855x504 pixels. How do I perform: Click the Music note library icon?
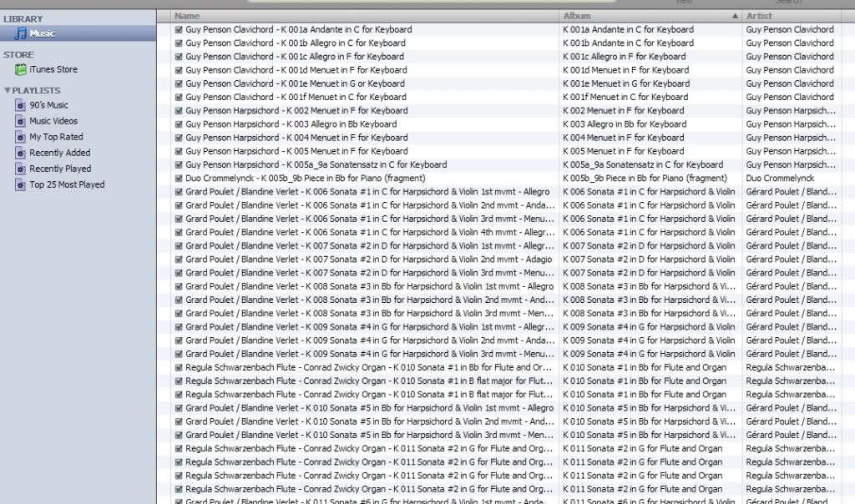(x=20, y=33)
